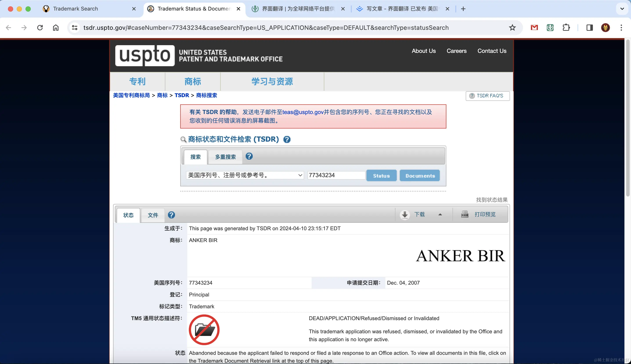Viewport: 631px width, 364px height.
Task: Click the help icon next to the 文件 tab
Action: (171, 215)
